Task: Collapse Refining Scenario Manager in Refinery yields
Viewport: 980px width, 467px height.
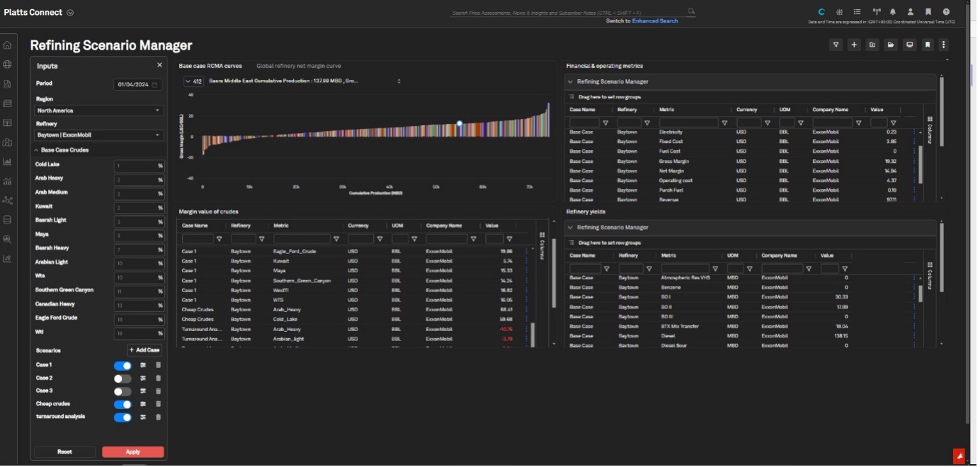Action: point(570,228)
